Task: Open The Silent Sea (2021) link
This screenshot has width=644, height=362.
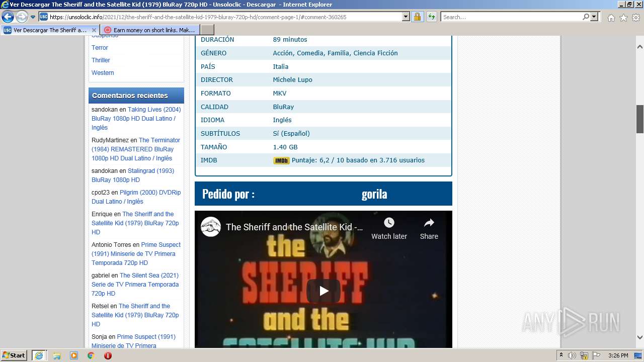Action: (x=135, y=285)
